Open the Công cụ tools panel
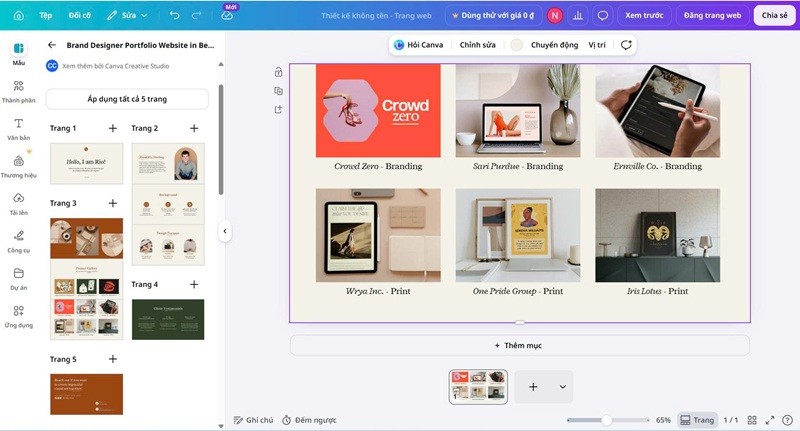 click(19, 242)
